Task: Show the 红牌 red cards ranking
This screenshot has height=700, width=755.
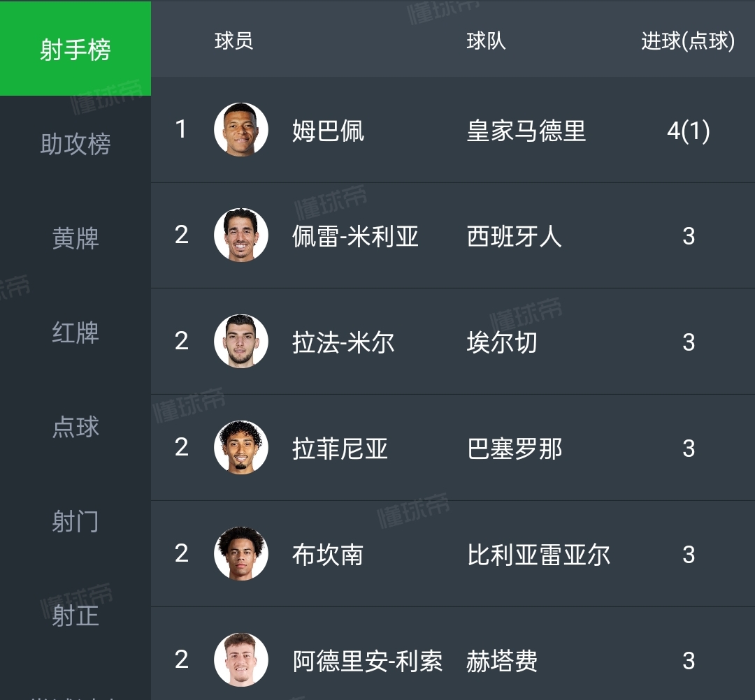Action: coord(75,333)
